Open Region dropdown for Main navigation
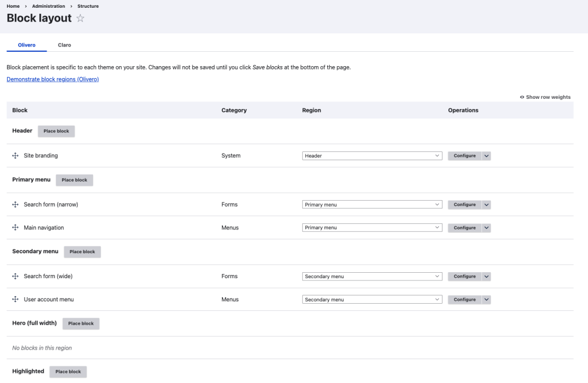 click(x=372, y=228)
